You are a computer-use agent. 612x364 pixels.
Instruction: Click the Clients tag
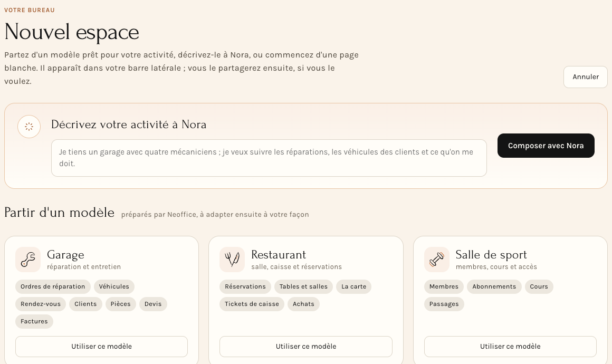[85, 304]
